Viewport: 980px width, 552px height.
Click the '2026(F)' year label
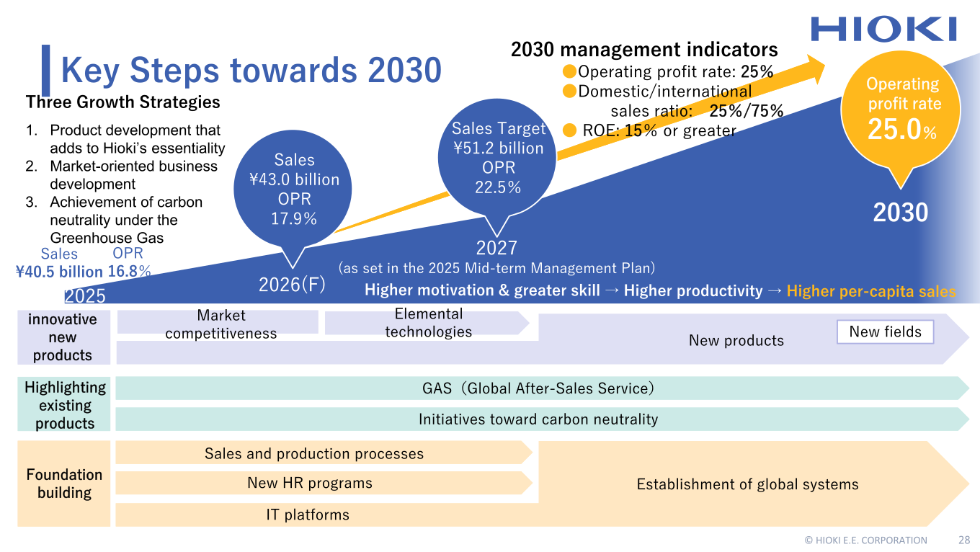point(293,285)
